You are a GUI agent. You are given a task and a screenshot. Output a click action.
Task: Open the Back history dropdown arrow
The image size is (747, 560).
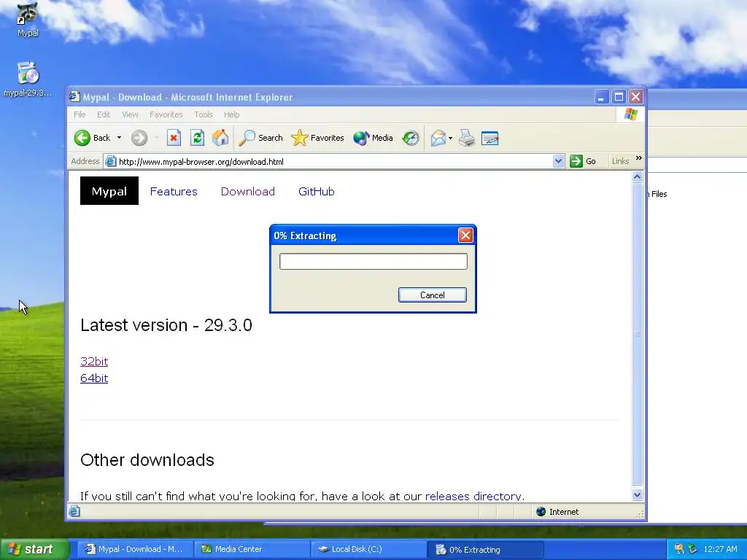coord(119,138)
